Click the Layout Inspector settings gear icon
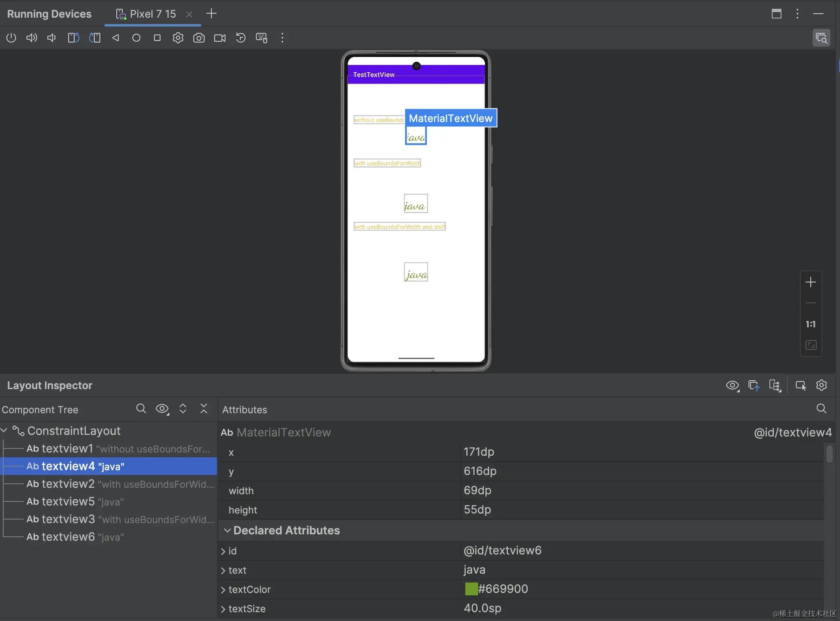Image resolution: width=840 pixels, height=621 pixels. tap(822, 385)
